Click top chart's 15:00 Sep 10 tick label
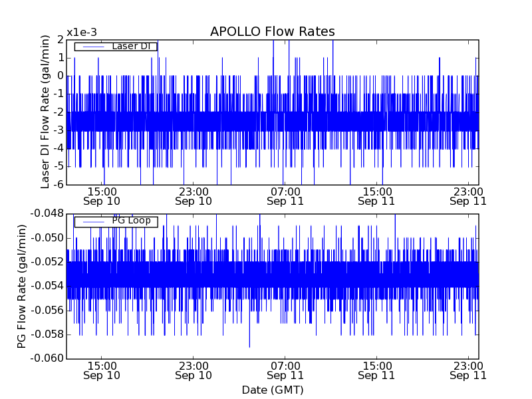The width and height of the screenshot is (532, 399). tap(102, 196)
